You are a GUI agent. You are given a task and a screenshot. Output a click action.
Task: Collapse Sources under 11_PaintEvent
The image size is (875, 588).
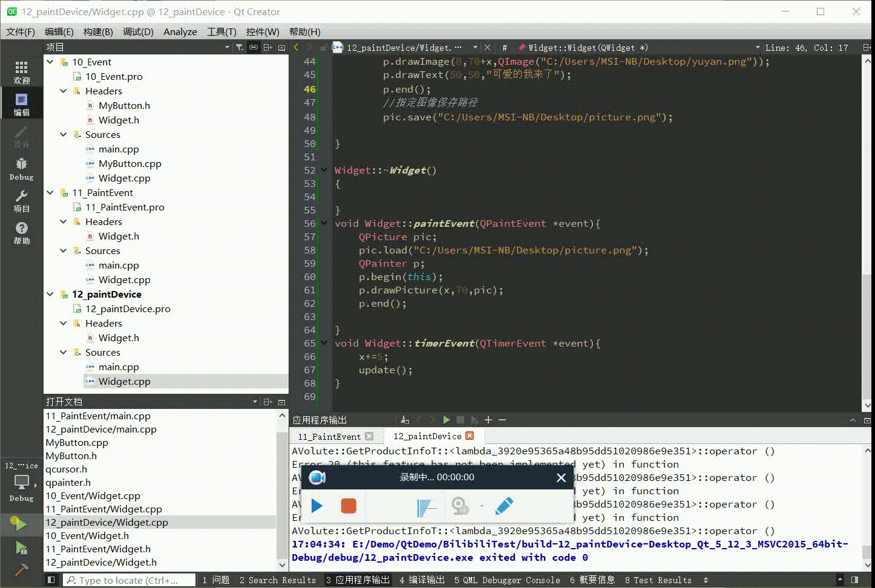(x=64, y=250)
